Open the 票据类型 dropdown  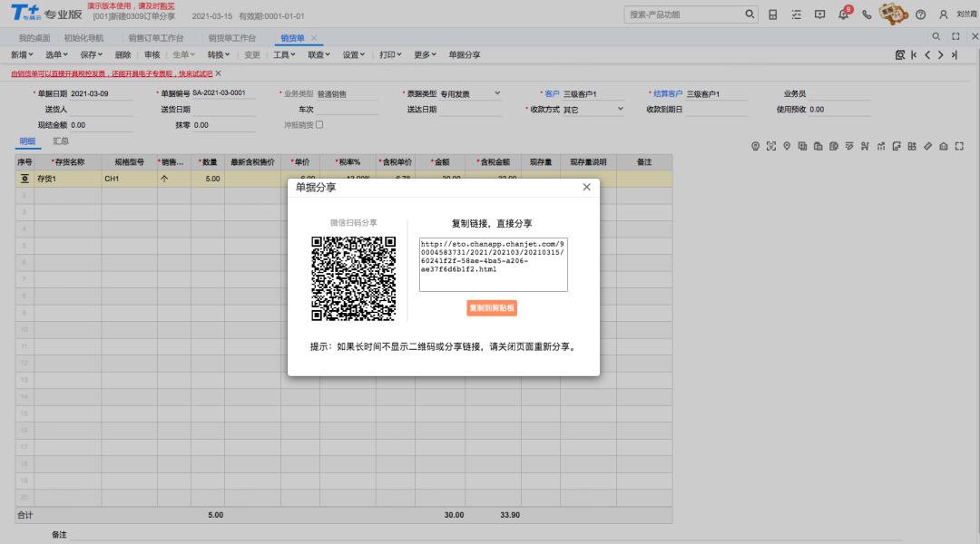pos(497,93)
